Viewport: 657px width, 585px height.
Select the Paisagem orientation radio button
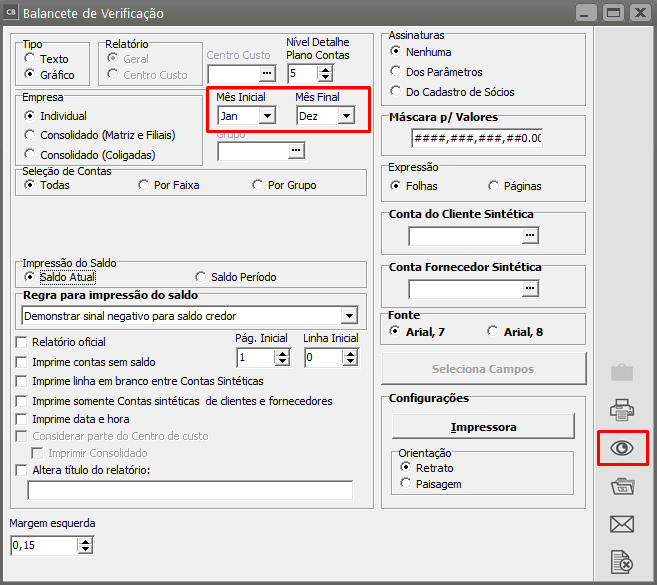pyautogui.click(x=405, y=484)
